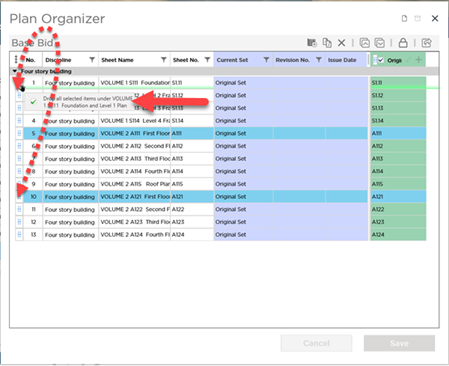Open the Revision No. column filter

pos(319,60)
